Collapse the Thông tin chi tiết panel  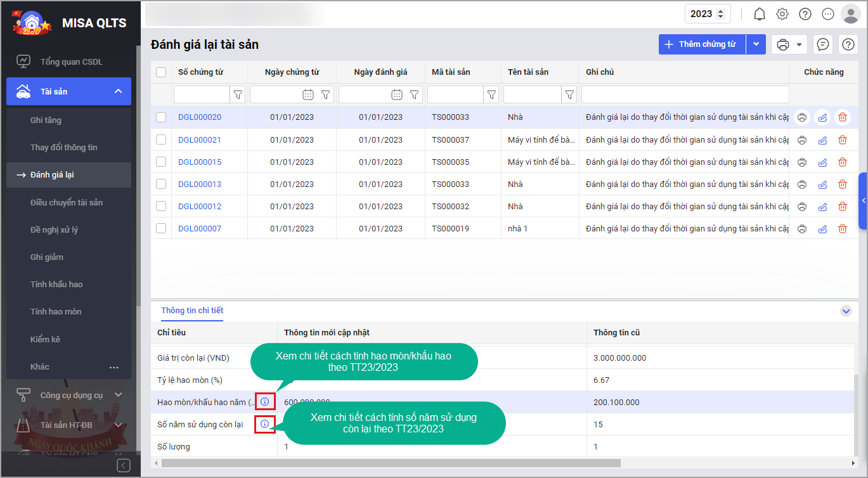click(x=845, y=311)
